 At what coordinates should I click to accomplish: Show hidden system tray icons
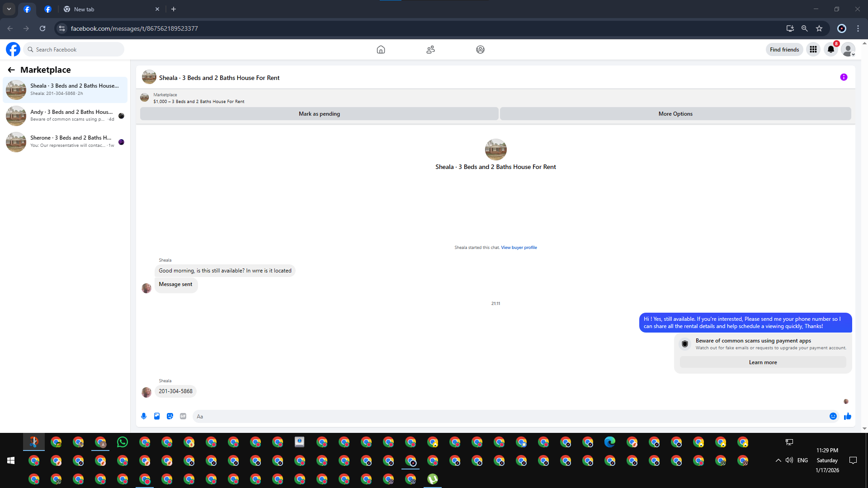pyautogui.click(x=778, y=460)
